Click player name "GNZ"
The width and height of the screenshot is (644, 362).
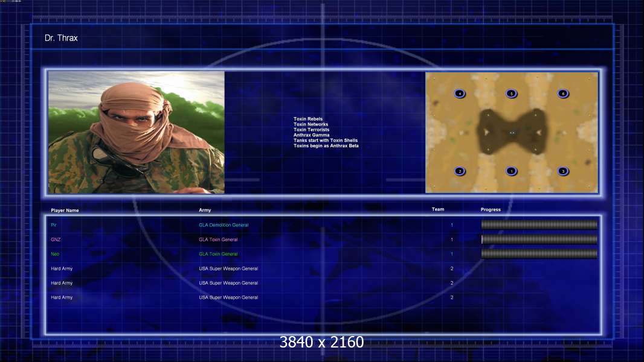(x=56, y=240)
